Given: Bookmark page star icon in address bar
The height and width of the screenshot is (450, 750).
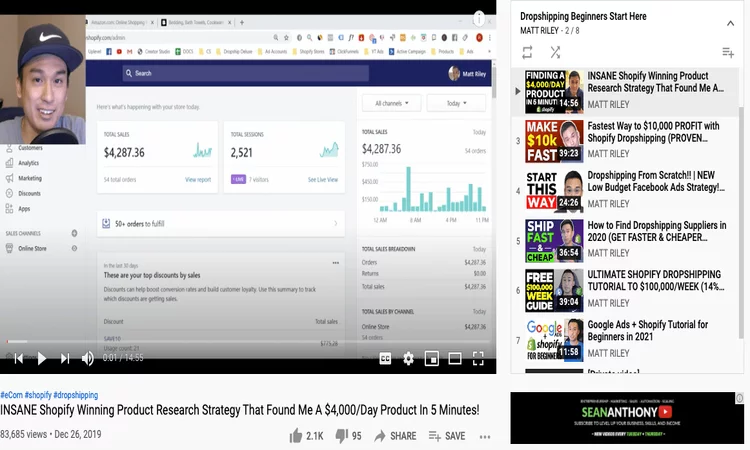Looking at the screenshot, I should click(x=287, y=37).
